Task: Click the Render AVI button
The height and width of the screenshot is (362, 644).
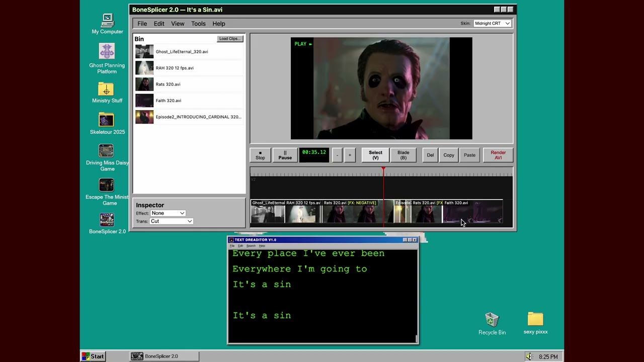Action: pyautogui.click(x=498, y=155)
